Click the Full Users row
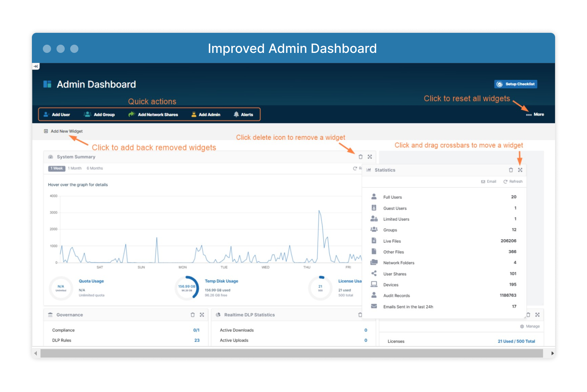 coord(444,197)
